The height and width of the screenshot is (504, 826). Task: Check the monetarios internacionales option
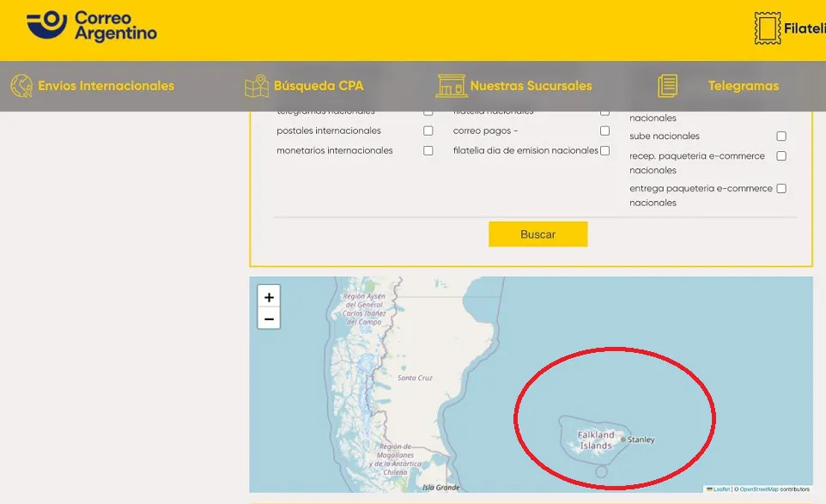(428, 151)
